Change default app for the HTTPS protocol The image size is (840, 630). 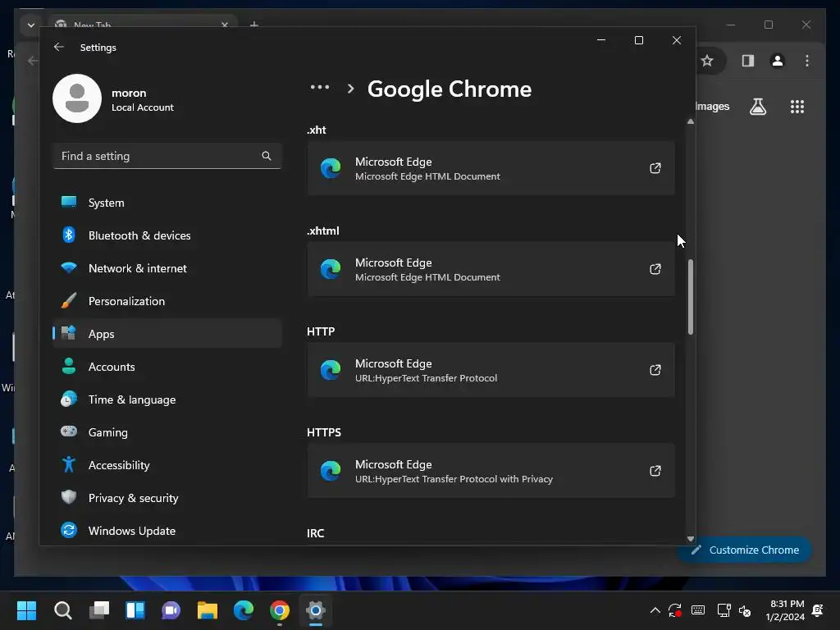pyautogui.click(x=491, y=471)
